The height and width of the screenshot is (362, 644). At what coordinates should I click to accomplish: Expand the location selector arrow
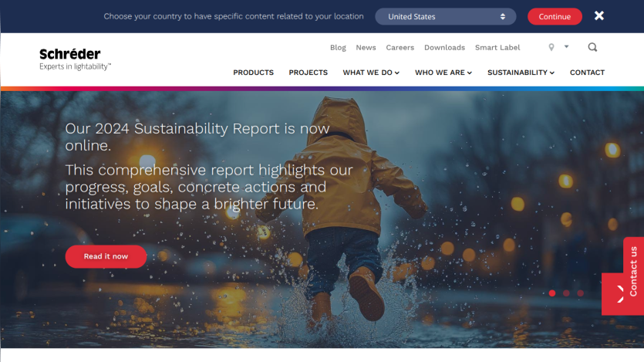pyautogui.click(x=566, y=47)
